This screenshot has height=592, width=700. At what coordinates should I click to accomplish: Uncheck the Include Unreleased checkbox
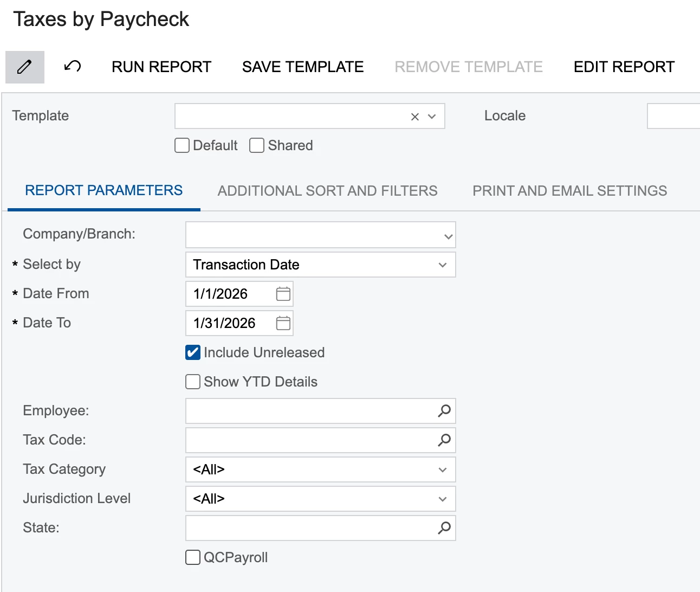click(193, 352)
